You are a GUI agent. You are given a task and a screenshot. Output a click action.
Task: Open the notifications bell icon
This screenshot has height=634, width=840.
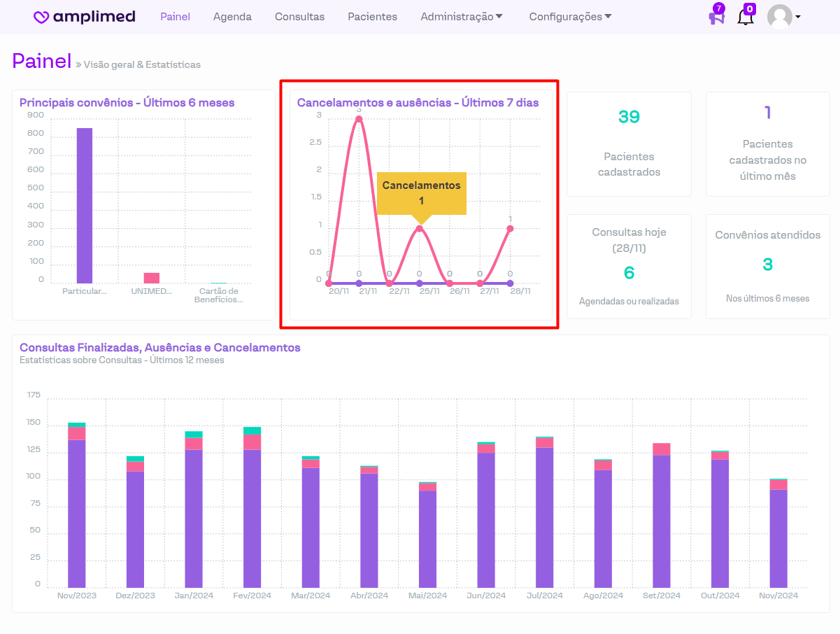(x=746, y=17)
